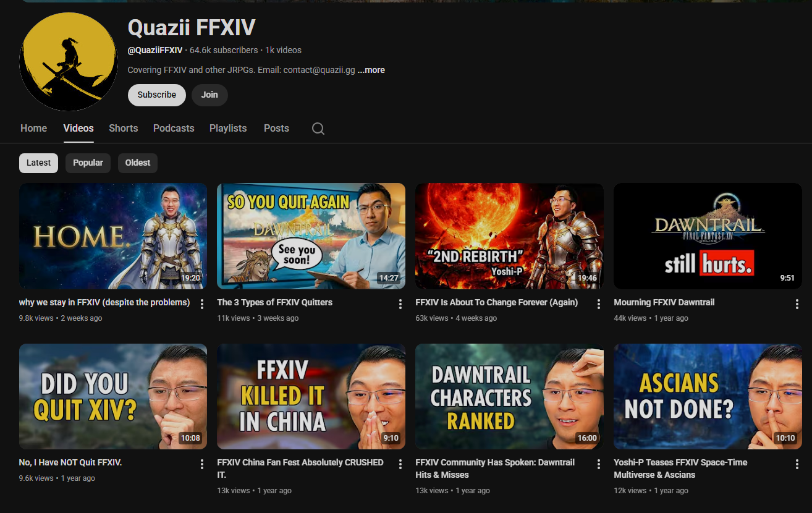The image size is (812, 513).
Task: Click the channel search magnifier icon
Action: pyautogui.click(x=318, y=129)
